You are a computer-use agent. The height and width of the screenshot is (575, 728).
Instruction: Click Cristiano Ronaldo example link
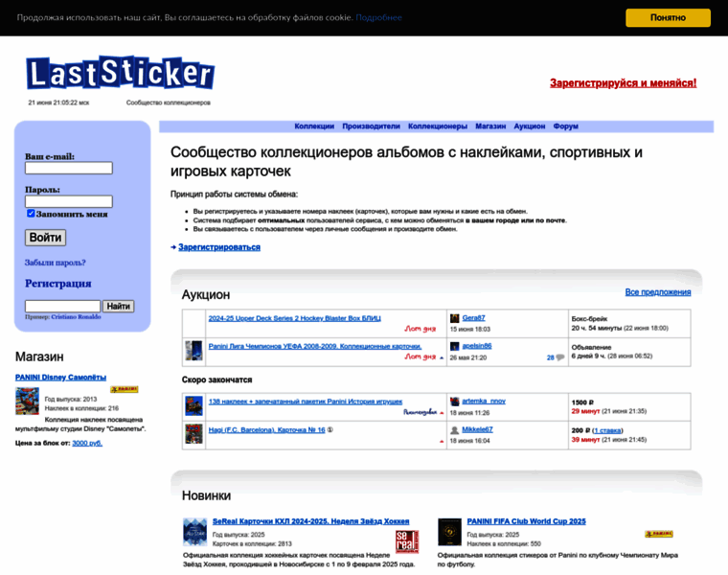tap(76, 317)
